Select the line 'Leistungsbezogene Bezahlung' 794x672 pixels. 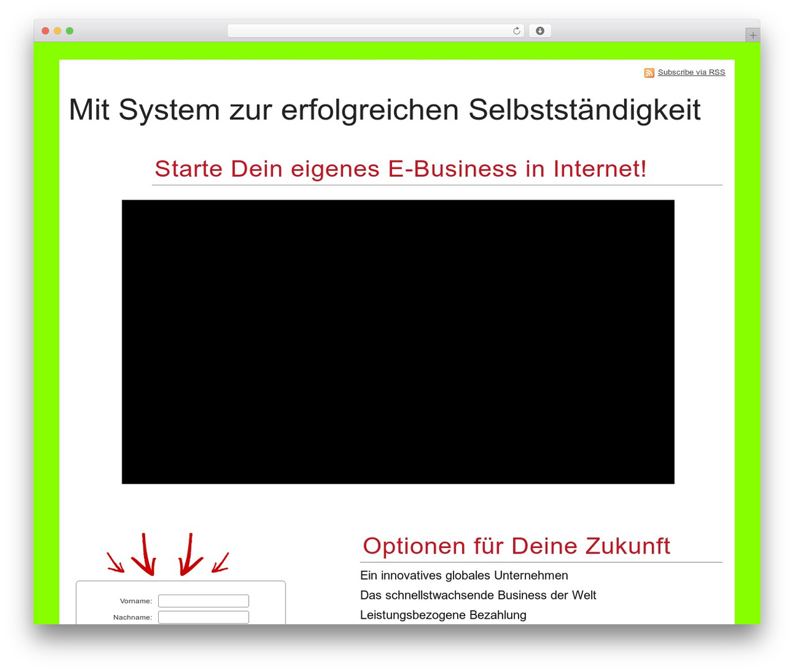(x=444, y=615)
